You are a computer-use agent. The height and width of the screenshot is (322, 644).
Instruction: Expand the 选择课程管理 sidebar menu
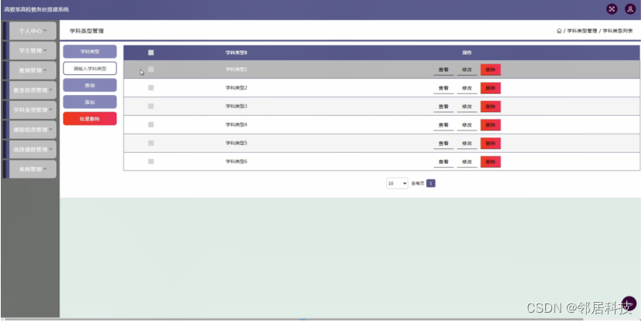pyautogui.click(x=32, y=150)
